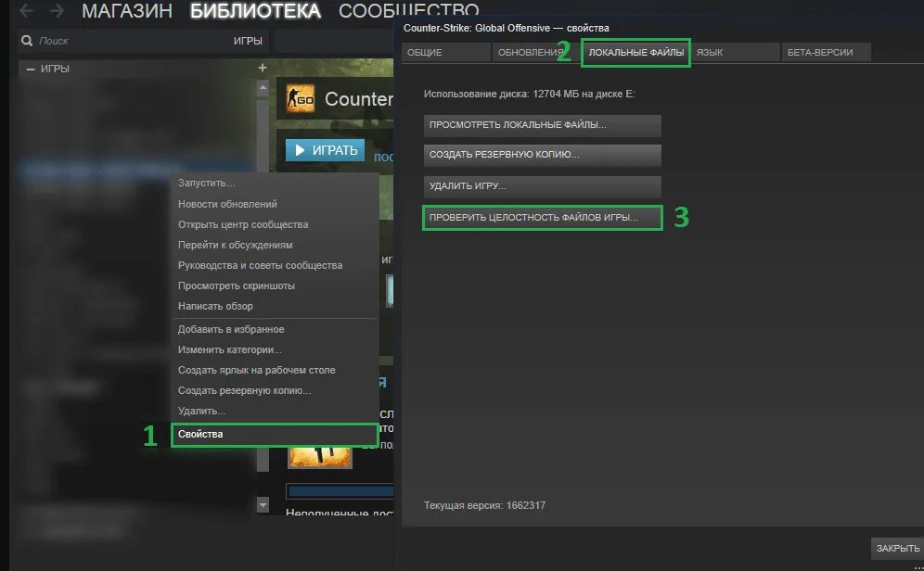Screen dimensions: 924x571
Task: Click the CS:GO game logo icon
Action: pyautogui.click(x=300, y=99)
